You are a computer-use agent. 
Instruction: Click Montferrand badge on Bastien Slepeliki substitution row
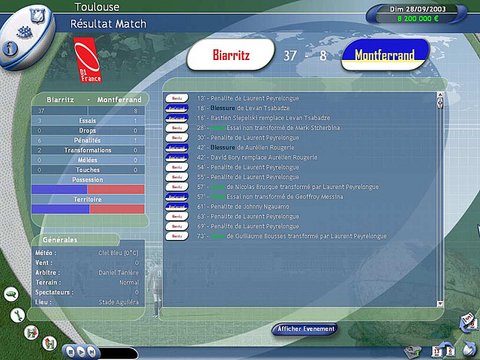[x=177, y=118]
